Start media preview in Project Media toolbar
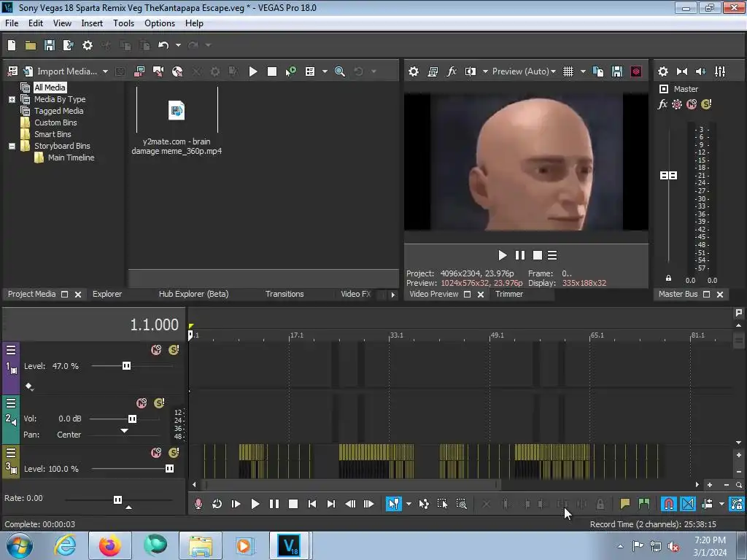 (x=253, y=71)
